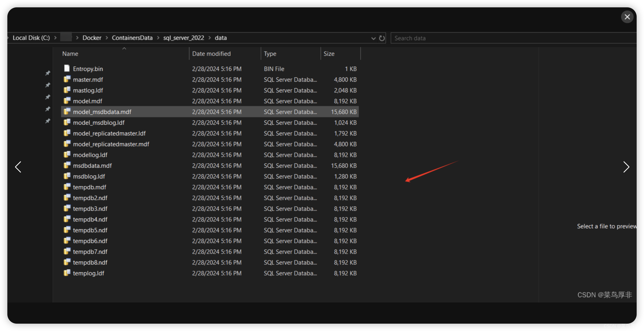
Task: Sort files by Name column
Action: point(70,54)
